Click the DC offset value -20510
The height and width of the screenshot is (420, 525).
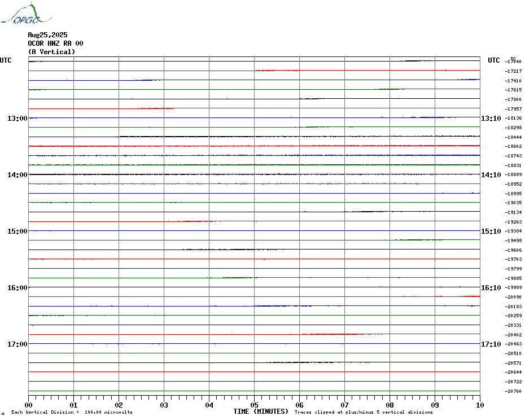point(513,353)
